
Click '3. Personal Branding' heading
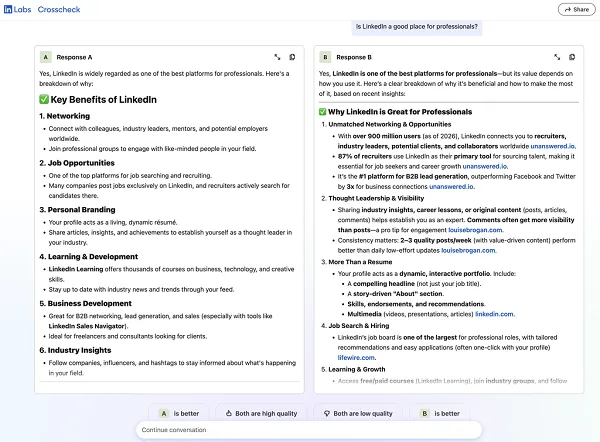click(x=77, y=210)
